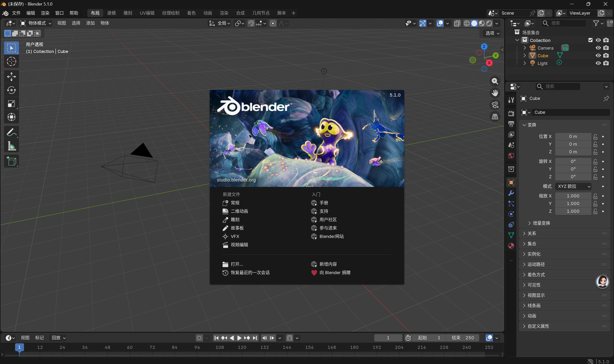
Task: Hide the Cube in the outliner
Action: [x=598, y=56]
